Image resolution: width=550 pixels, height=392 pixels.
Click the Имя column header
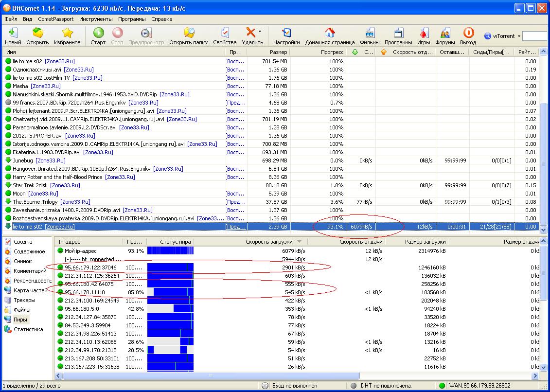[113, 52]
